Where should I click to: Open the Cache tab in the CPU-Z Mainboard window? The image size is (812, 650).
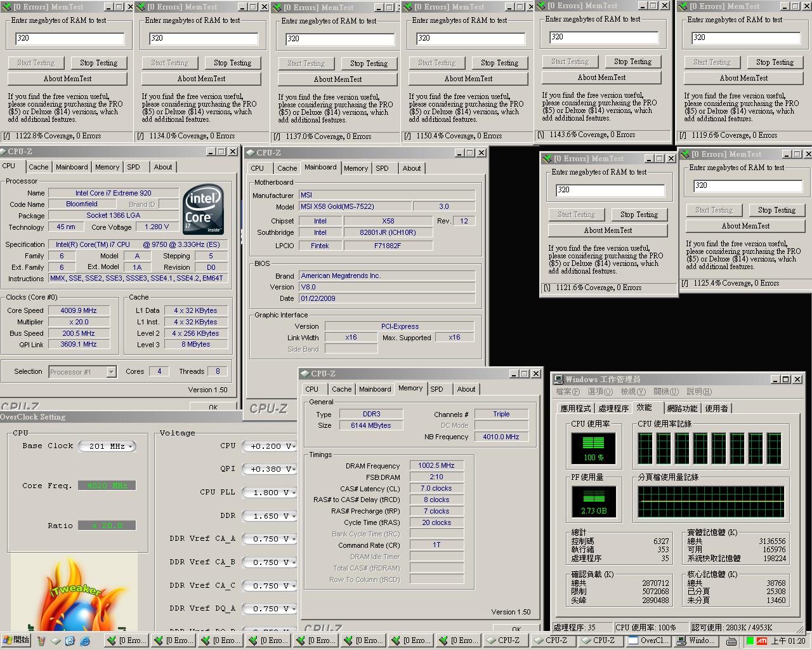[287, 168]
